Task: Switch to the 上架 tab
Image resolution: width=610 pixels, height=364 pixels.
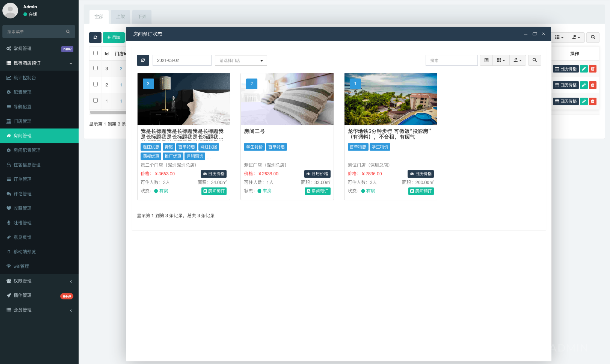Action: click(x=120, y=16)
